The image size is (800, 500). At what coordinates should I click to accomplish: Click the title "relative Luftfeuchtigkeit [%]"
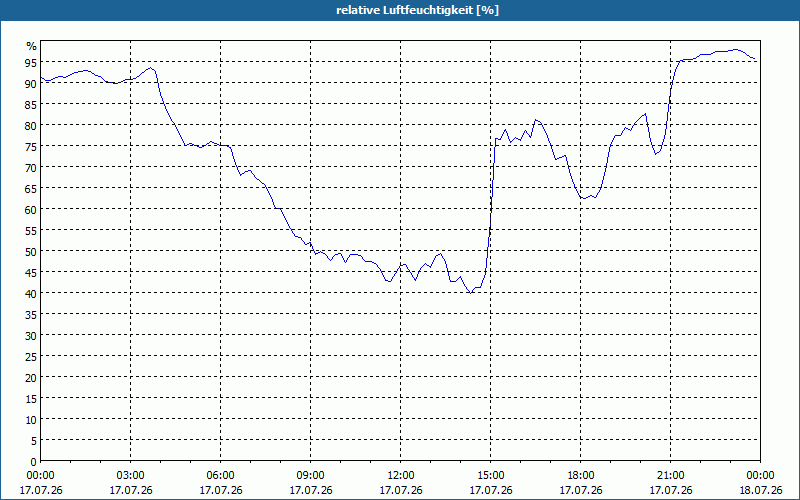[417, 10]
